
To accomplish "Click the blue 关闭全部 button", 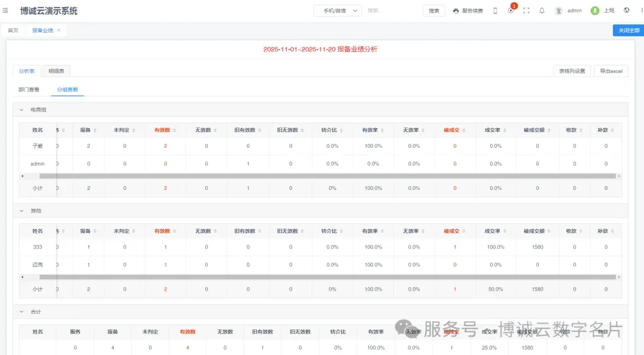I will [x=628, y=30].
